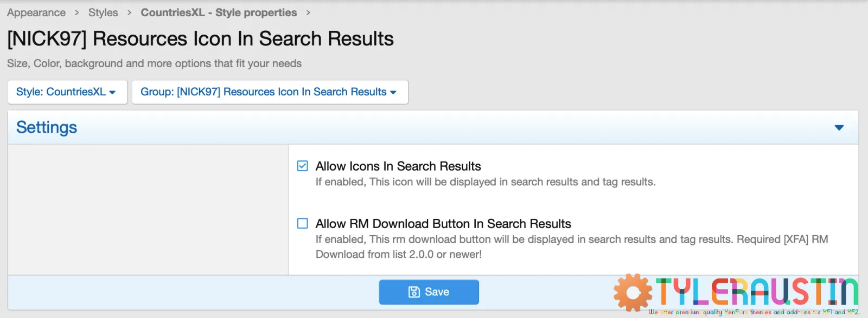868x318 pixels.
Task: Click the chevron after Styles breadcrumb
Action: 129,12
